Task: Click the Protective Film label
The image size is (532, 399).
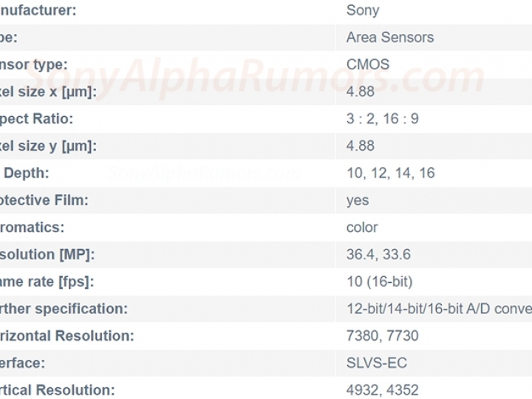Action: 44,200
